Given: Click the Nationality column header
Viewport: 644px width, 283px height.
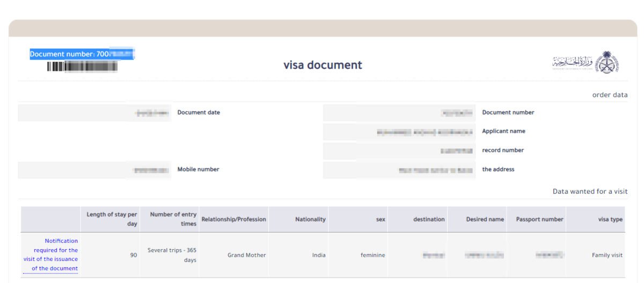Looking at the screenshot, I should 310,219.
